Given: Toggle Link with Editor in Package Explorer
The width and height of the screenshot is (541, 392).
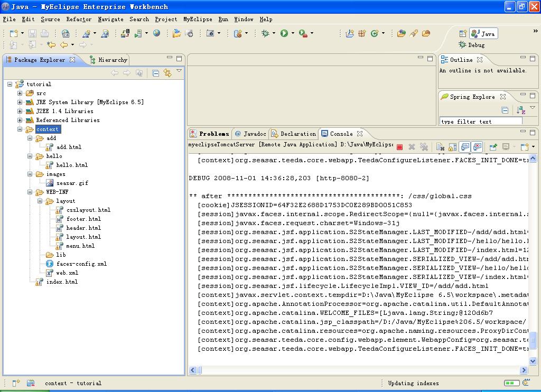Looking at the screenshot, I should pyautogui.click(x=167, y=73).
